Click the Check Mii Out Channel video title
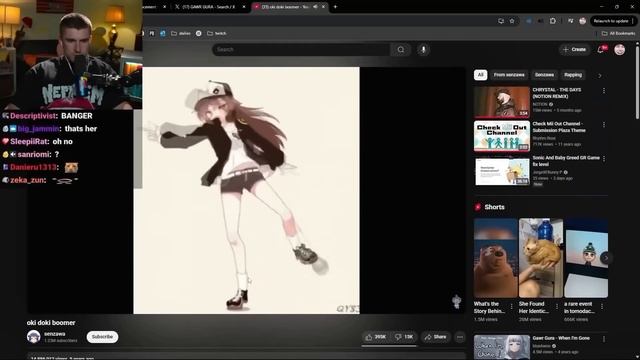 pyautogui.click(x=559, y=127)
